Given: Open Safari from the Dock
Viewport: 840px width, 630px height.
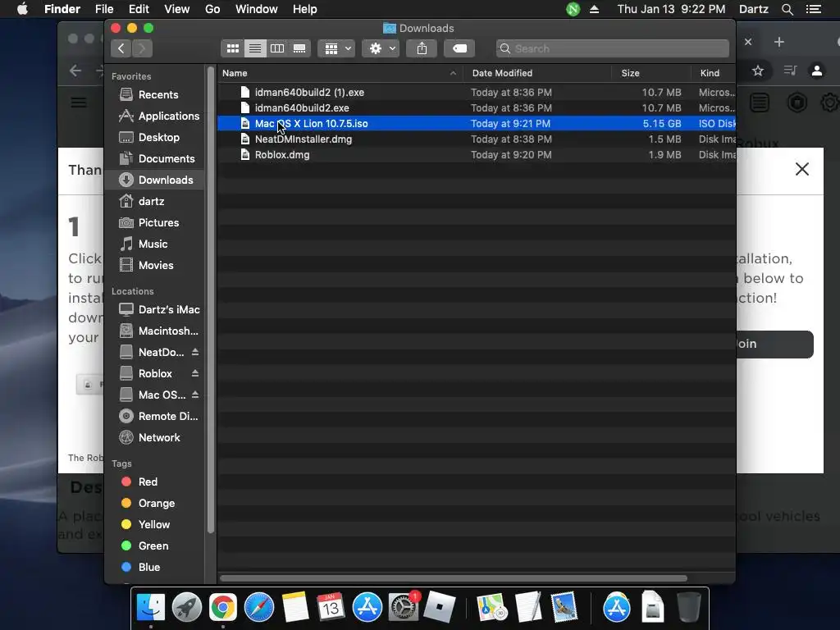Looking at the screenshot, I should coord(259,608).
